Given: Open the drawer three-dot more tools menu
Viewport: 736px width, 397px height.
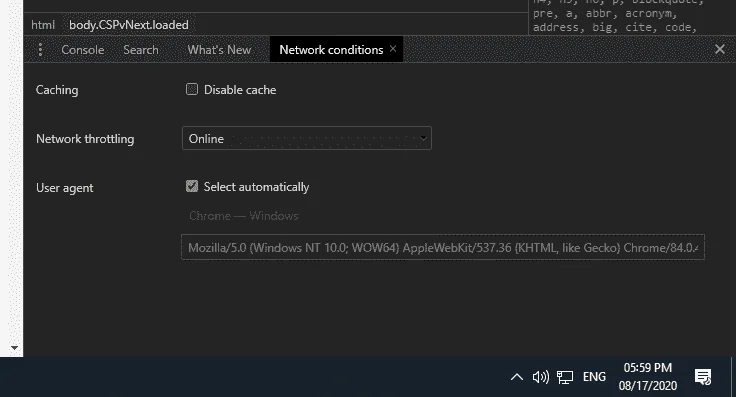Looking at the screenshot, I should click(40, 49).
